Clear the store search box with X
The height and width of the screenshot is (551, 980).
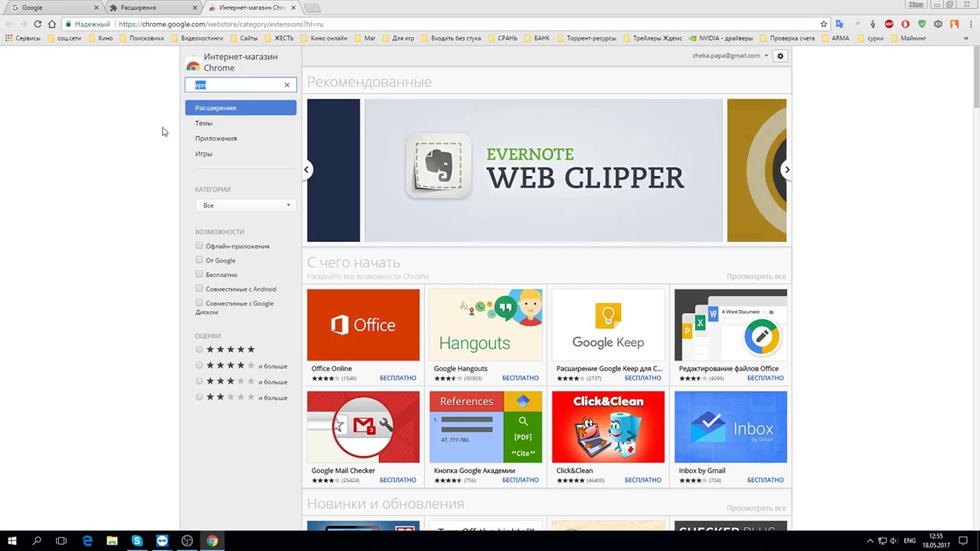[287, 85]
